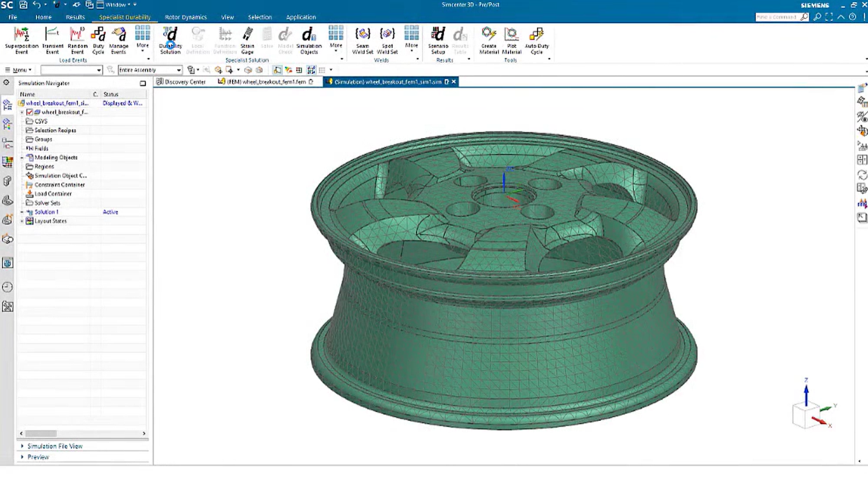Select the Solver Sets folder

(47, 203)
